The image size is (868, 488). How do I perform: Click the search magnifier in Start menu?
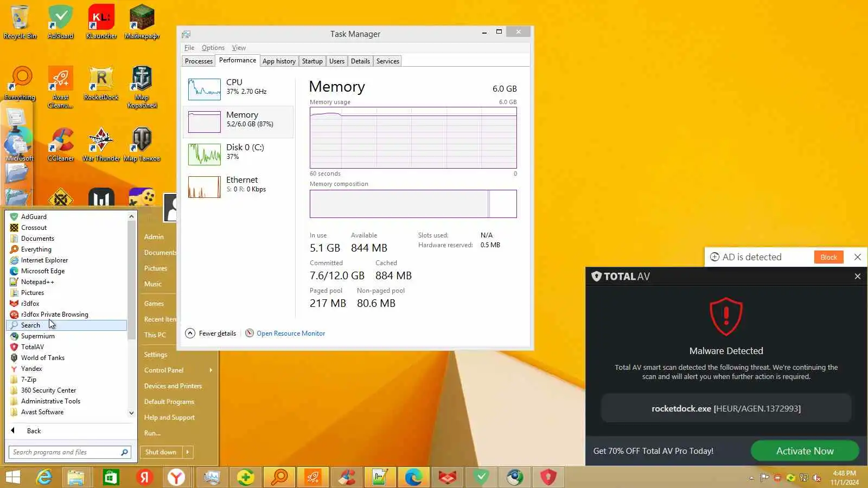124,452
